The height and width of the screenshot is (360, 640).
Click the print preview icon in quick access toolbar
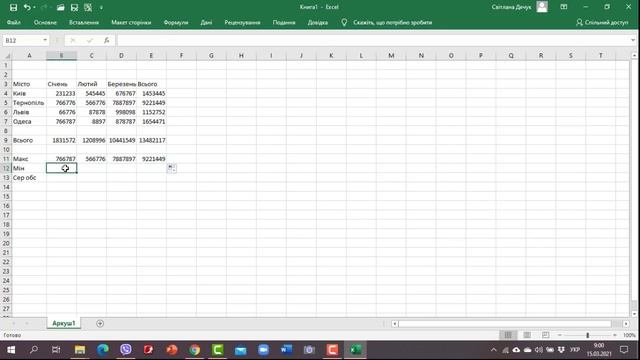pyautogui.click(x=88, y=7)
